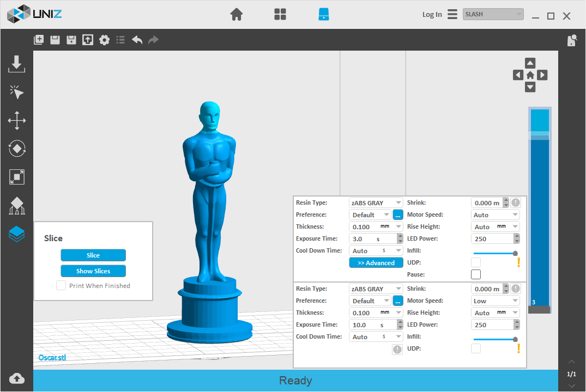This screenshot has width=586, height=392.
Task: Open upper Rise Height Auto dropdown
Action: pyautogui.click(x=495, y=226)
